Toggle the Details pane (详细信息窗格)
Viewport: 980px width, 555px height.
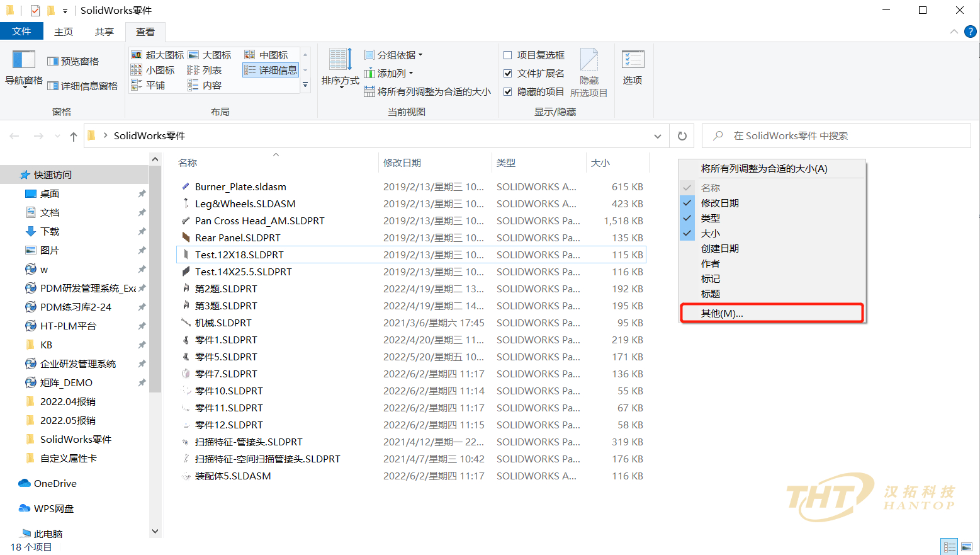82,86
